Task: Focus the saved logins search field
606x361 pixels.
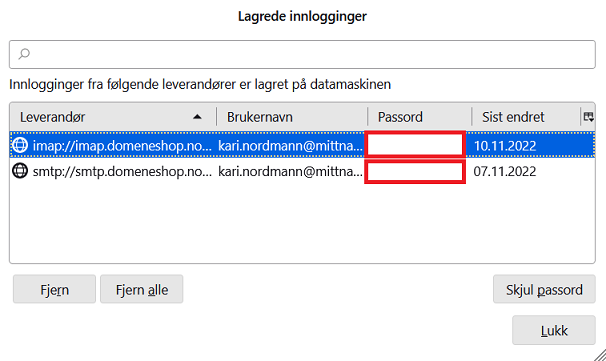Action: [302, 54]
